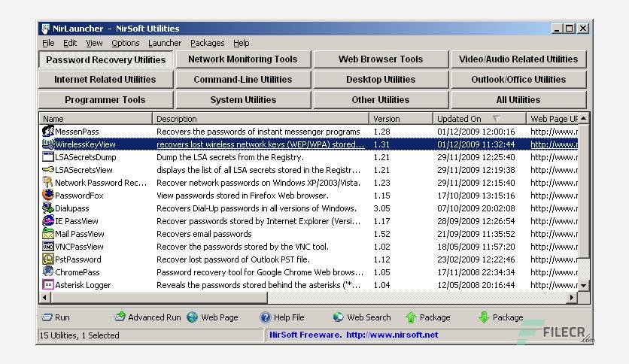Open the Help File toolbar button

pos(282,317)
